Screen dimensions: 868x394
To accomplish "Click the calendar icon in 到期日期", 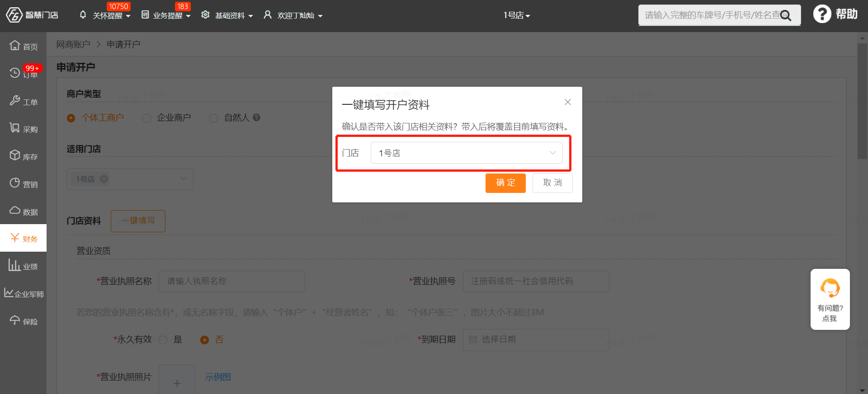I will point(473,339).
